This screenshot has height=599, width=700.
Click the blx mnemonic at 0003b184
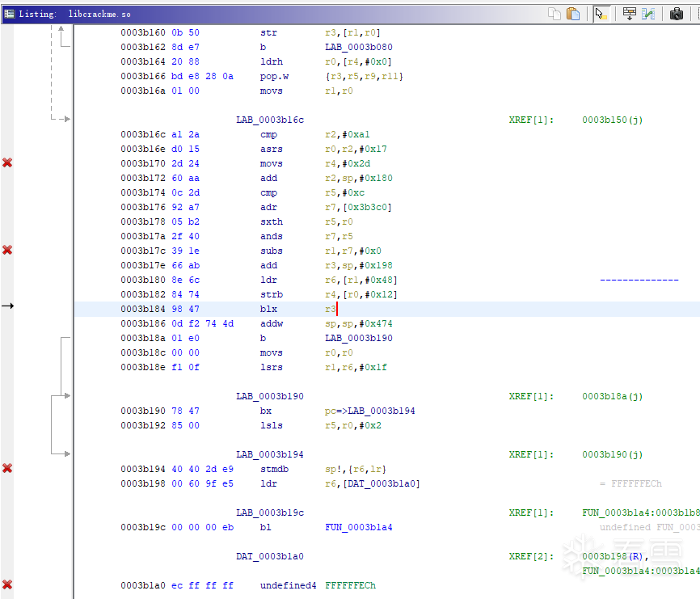268,310
